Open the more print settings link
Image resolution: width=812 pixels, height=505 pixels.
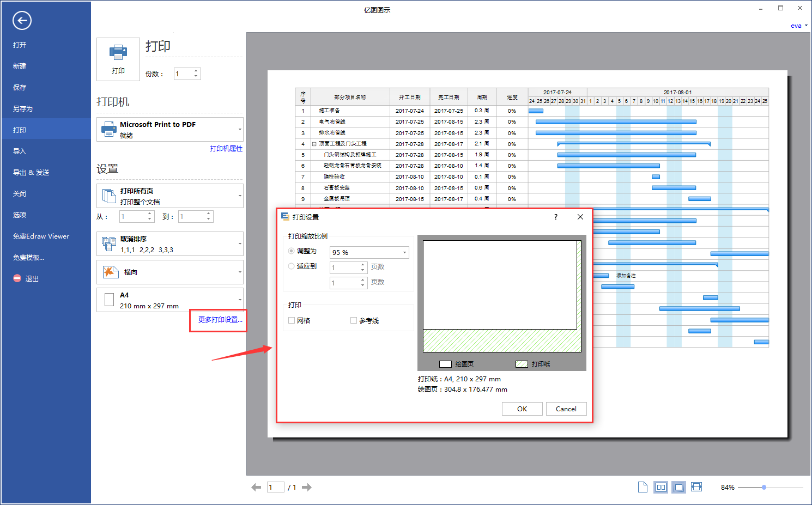(x=220, y=319)
